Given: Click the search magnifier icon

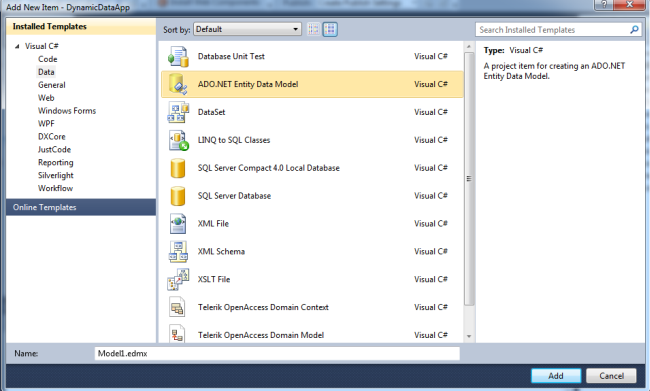Looking at the screenshot, I should (634, 30).
